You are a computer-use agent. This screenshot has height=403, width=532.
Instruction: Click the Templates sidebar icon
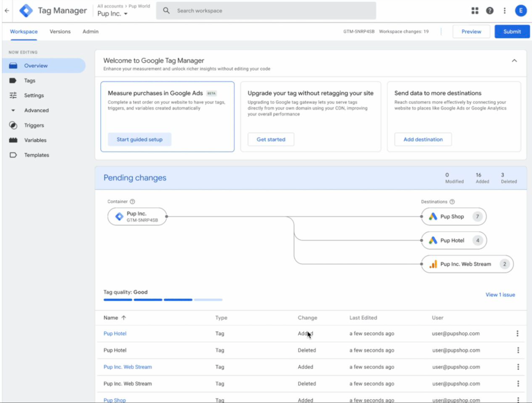coord(13,155)
